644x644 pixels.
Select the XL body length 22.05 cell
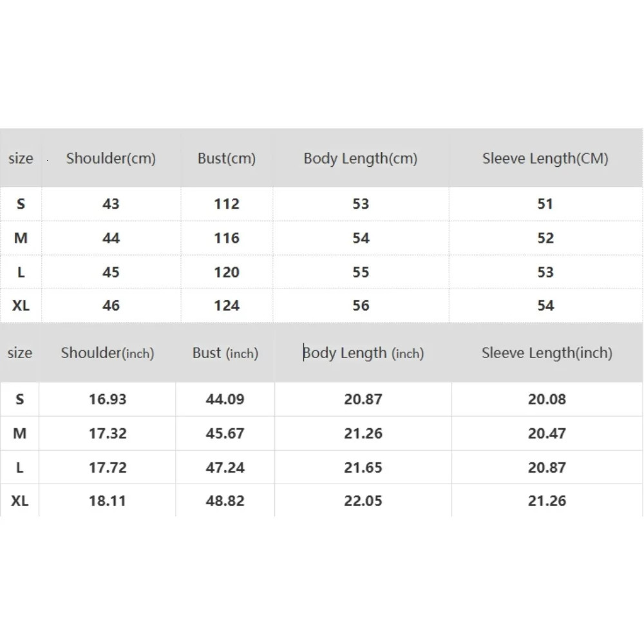(x=363, y=500)
